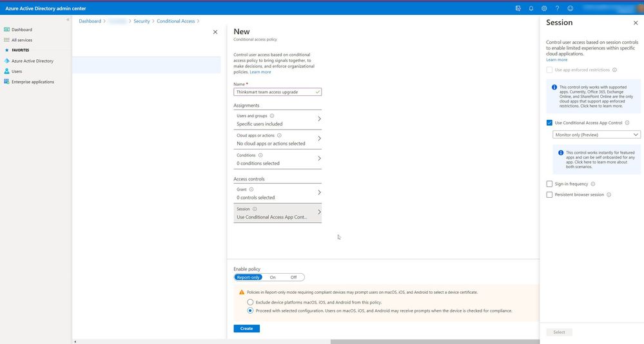Click Learn more link in Session panel
644x344 pixels.
pos(556,59)
